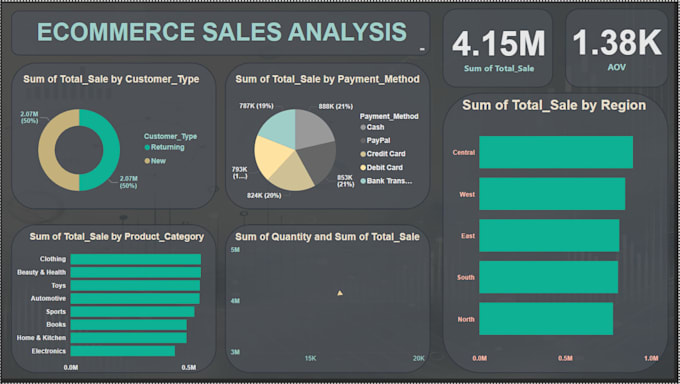Click the Clothing axis label

pyautogui.click(x=53, y=259)
